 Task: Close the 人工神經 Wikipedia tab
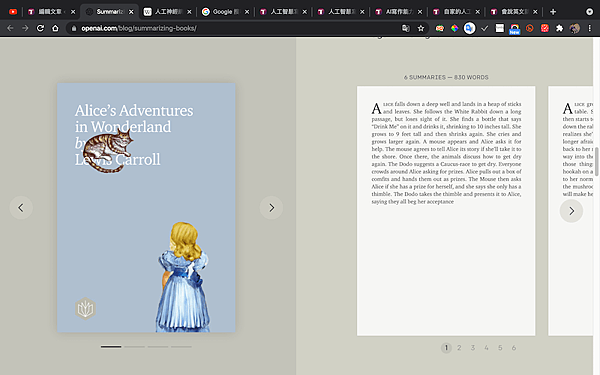tap(189, 12)
